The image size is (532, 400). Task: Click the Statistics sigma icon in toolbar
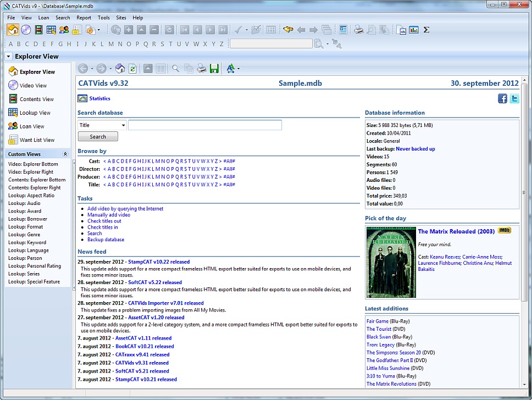tap(426, 30)
